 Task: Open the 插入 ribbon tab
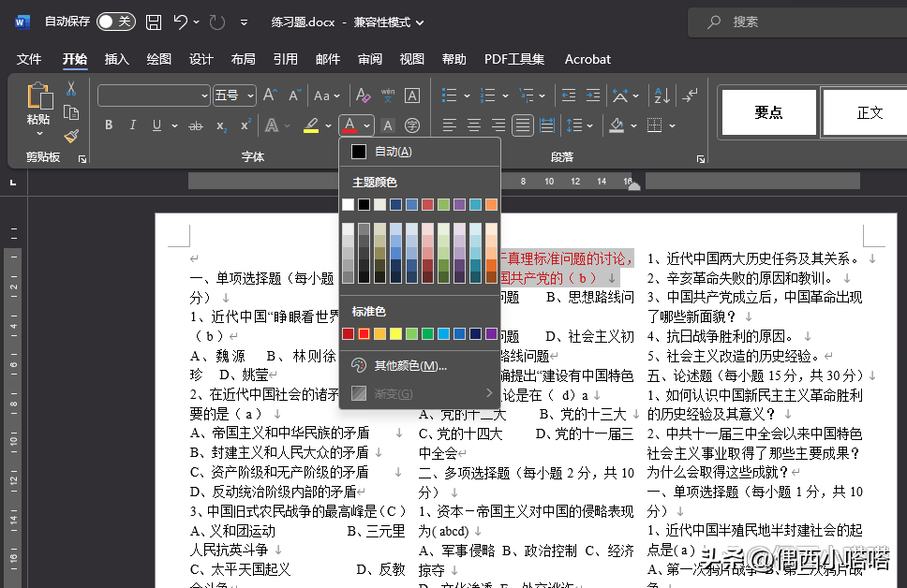(x=117, y=59)
